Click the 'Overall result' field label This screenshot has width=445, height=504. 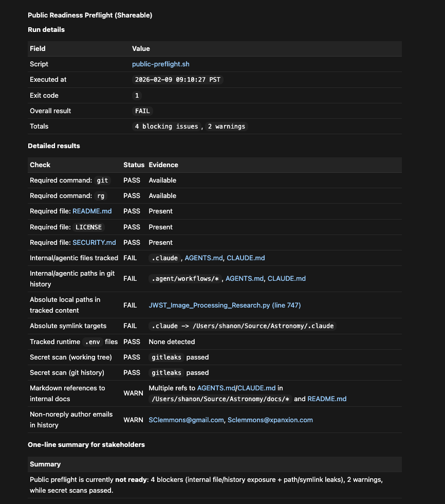tap(50, 111)
